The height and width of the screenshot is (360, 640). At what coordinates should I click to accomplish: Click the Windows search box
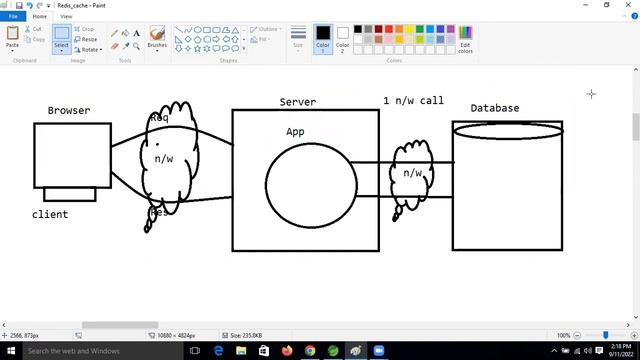102,351
